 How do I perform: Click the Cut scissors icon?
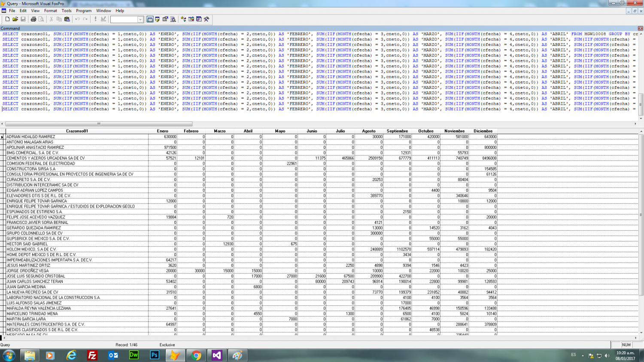[x=51, y=19]
